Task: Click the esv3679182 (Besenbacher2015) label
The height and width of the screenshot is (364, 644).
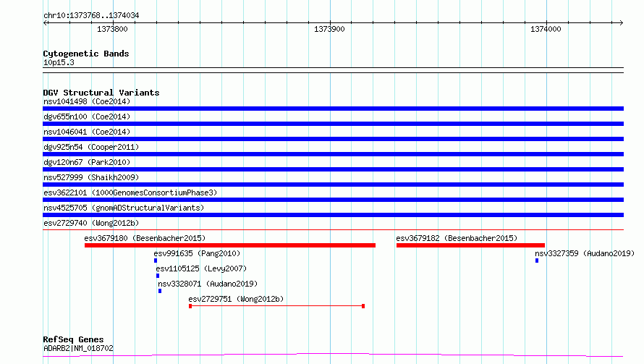Action: coord(457,238)
